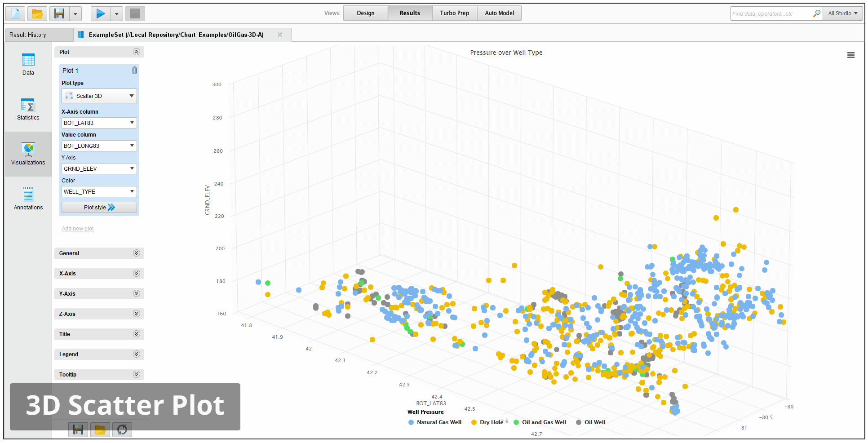Viewport: 868px width, 443px height.
Task: Open the Color WELL_TYPE dropdown
Action: click(99, 191)
